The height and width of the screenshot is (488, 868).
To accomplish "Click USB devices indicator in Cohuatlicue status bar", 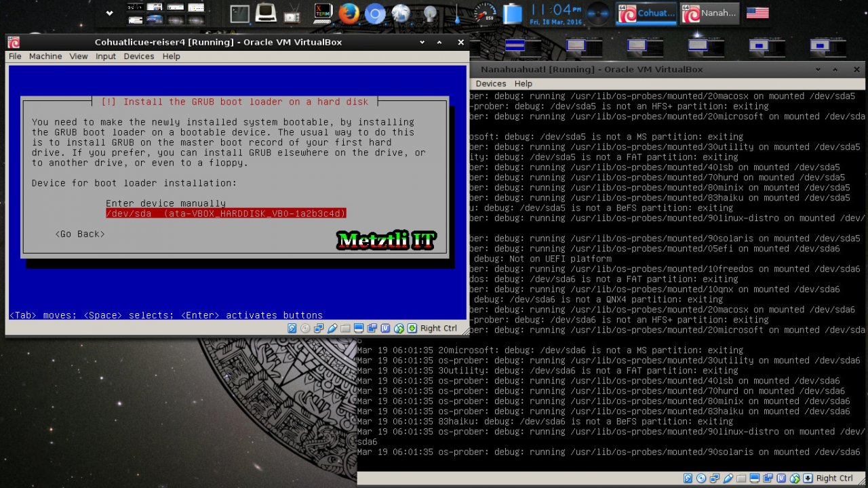I will click(332, 328).
